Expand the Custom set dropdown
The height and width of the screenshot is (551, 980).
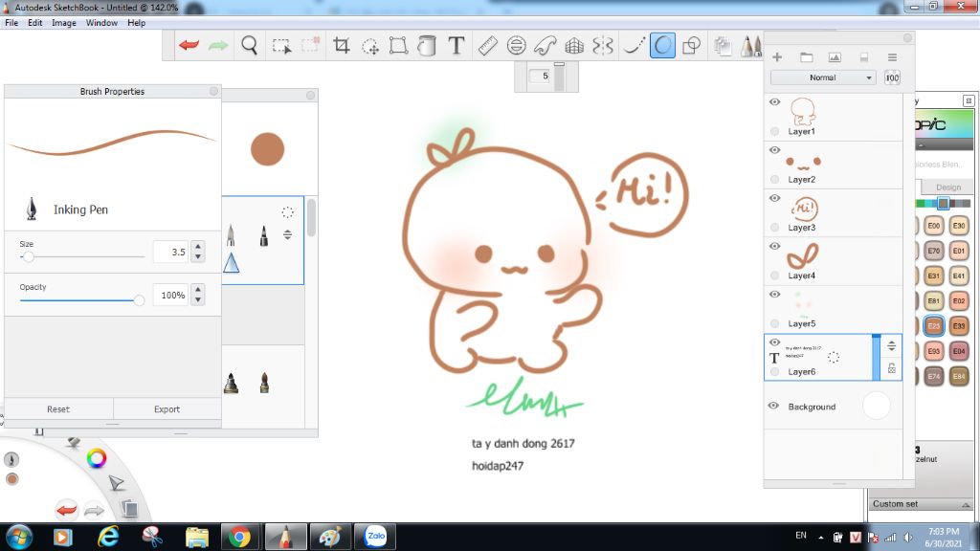966,504
